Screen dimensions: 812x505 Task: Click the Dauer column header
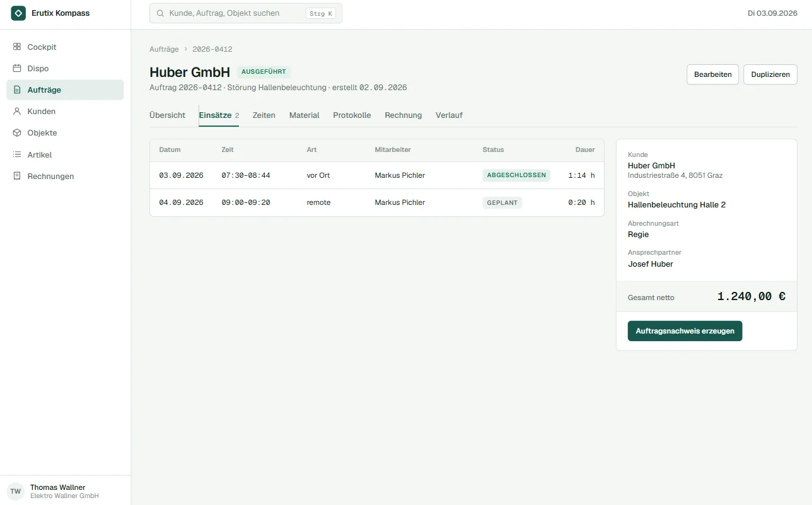585,150
